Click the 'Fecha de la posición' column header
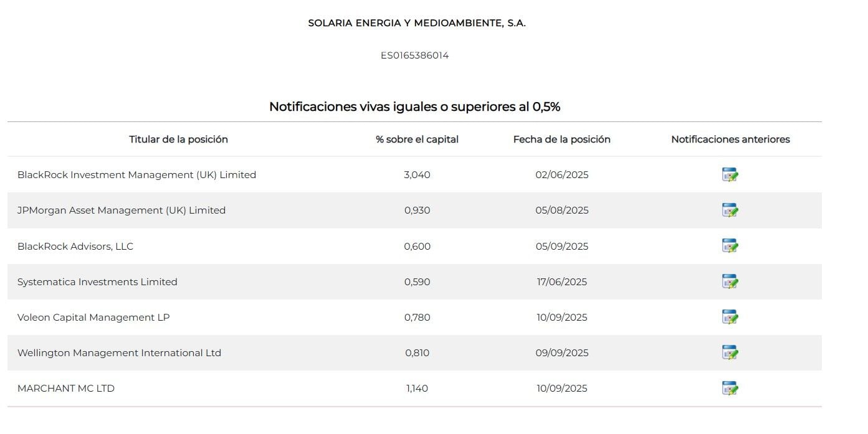The image size is (868, 434). point(561,139)
